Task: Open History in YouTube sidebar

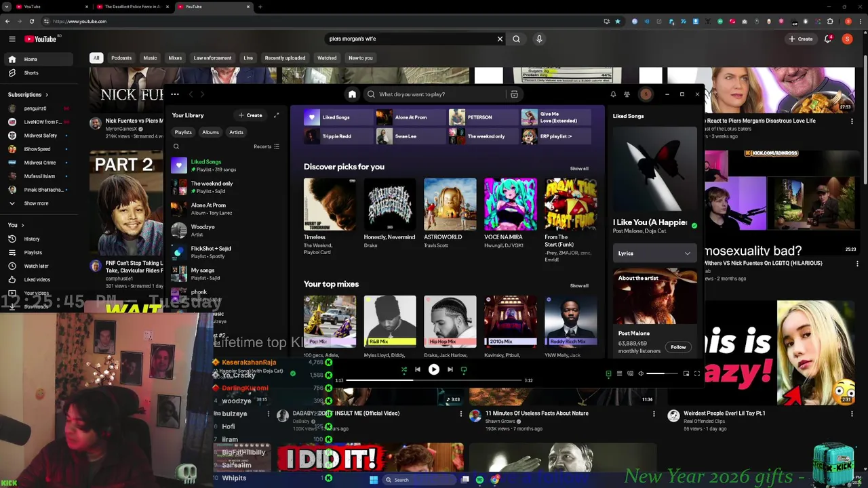Action: pos(32,239)
